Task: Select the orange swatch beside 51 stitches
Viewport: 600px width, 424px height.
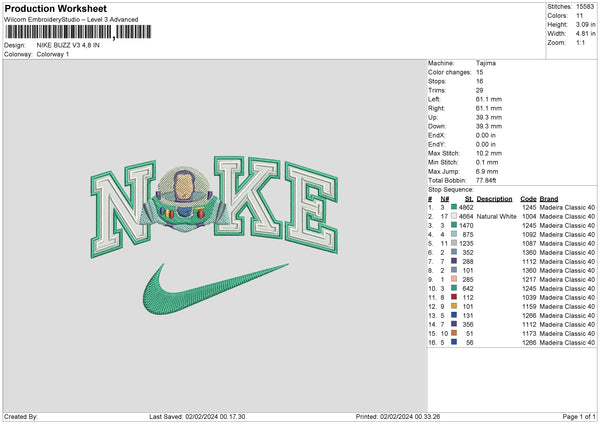Action: [454, 333]
